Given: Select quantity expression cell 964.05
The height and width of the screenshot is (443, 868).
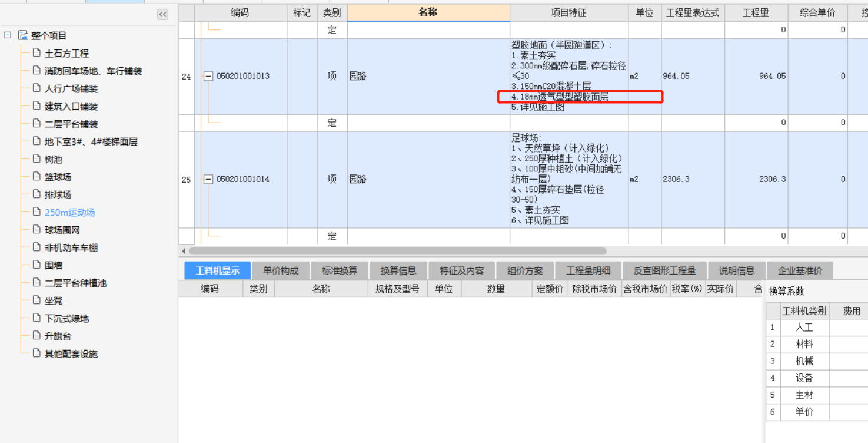Looking at the screenshot, I should pos(693,76).
